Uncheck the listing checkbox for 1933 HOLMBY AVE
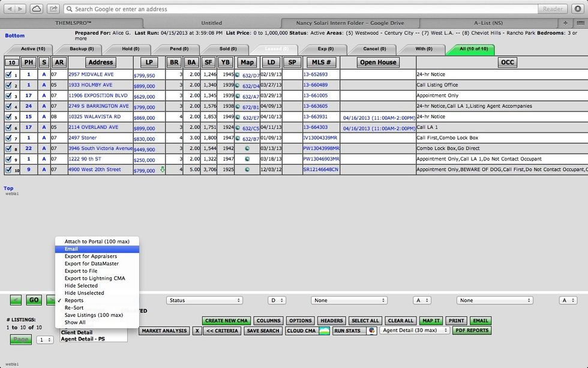 click(x=8, y=85)
